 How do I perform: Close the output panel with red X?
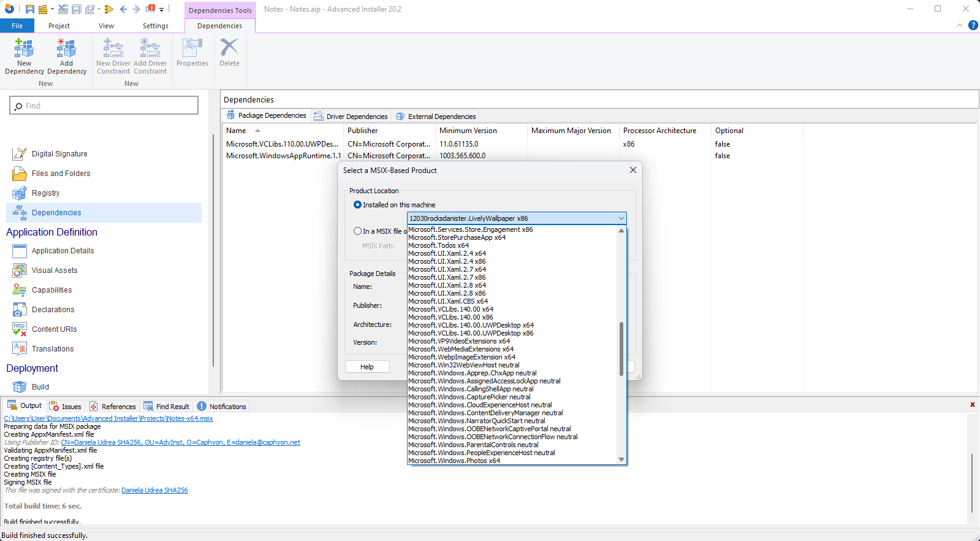tap(972, 404)
